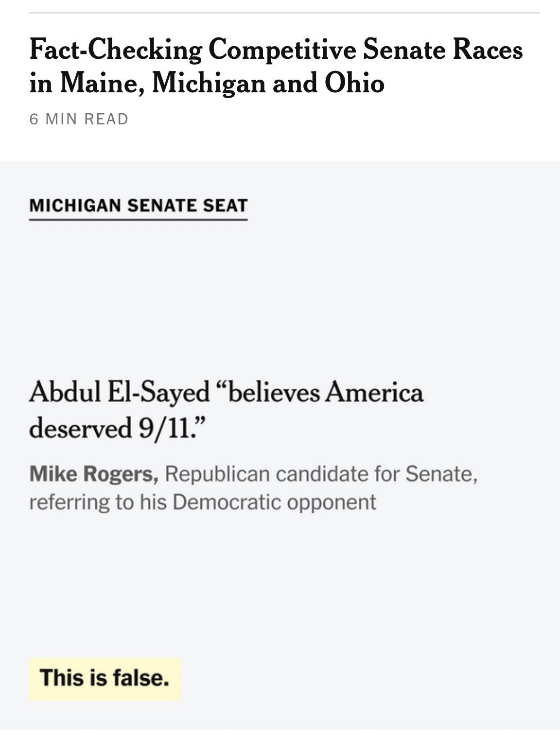The height and width of the screenshot is (756, 560).
Task: Select the MICHIGAN SENATE SEAT section label
Action: 139,206
